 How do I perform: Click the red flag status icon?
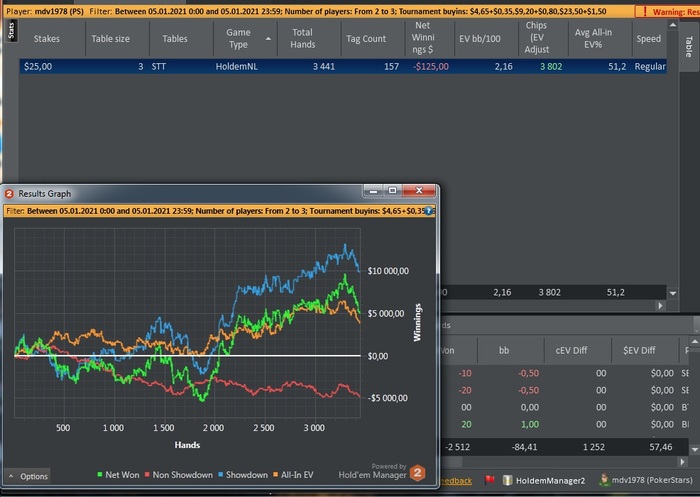coord(490,480)
